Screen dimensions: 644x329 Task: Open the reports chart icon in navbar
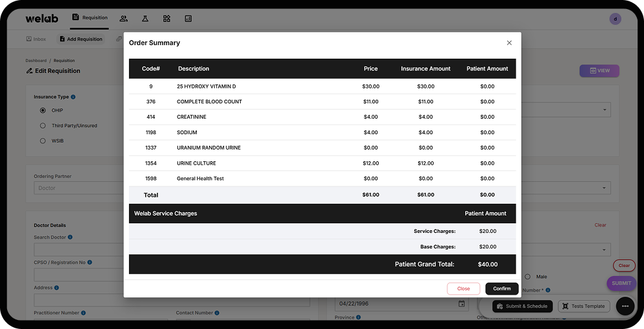(x=188, y=19)
